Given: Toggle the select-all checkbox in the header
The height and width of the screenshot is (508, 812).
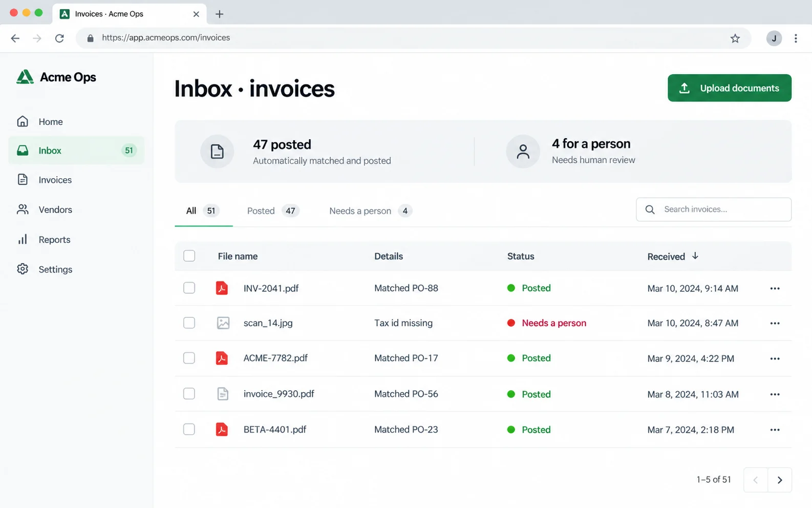Looking at the screenshot, I should tap(189, 256).
